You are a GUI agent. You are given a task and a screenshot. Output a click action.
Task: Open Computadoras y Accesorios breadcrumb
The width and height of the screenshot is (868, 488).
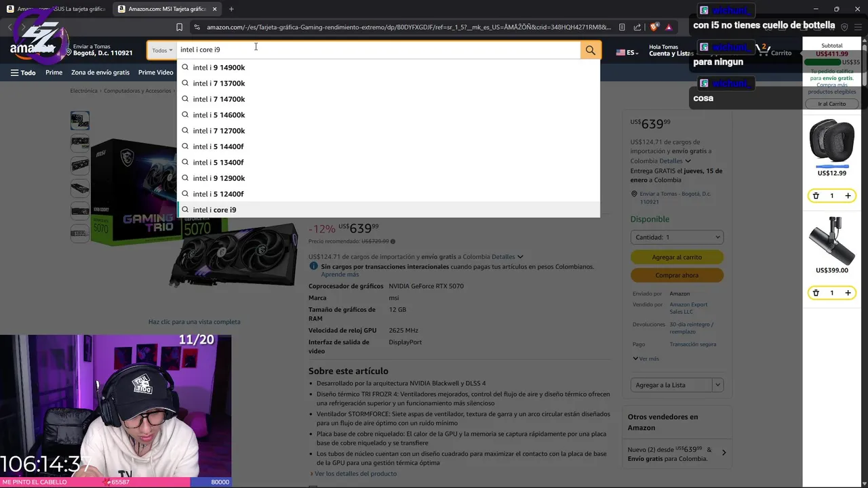click(x=138, y=91)
